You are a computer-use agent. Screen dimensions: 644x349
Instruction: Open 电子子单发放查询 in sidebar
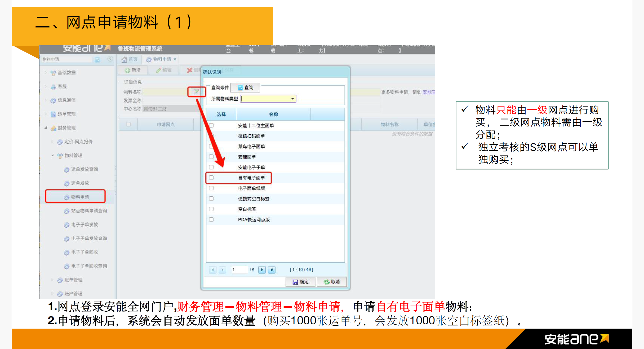tap(89, 238)
